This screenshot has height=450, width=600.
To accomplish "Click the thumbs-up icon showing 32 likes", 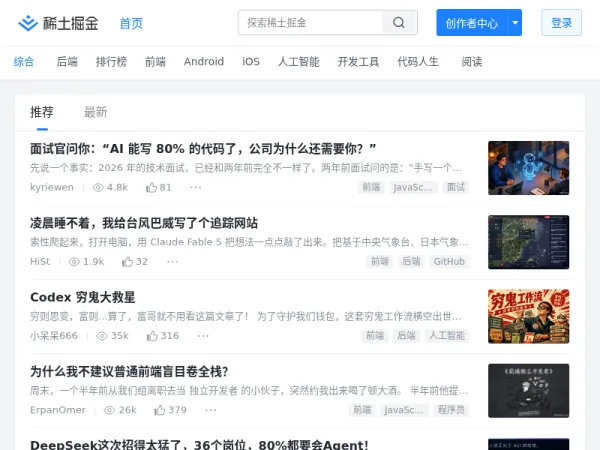I will click(127, 262).
